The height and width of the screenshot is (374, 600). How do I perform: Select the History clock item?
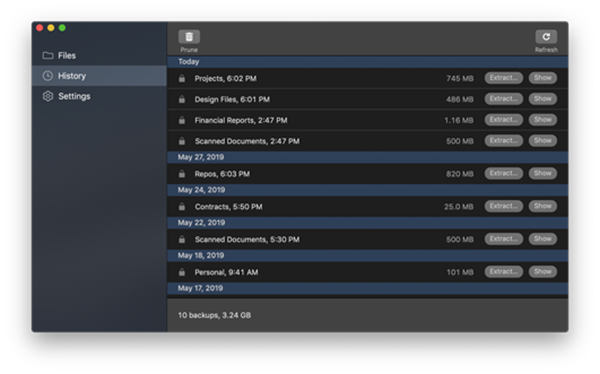click(99, 76)
